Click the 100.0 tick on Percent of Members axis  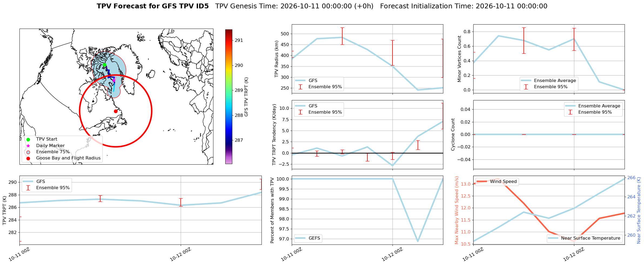pos(283,179)
